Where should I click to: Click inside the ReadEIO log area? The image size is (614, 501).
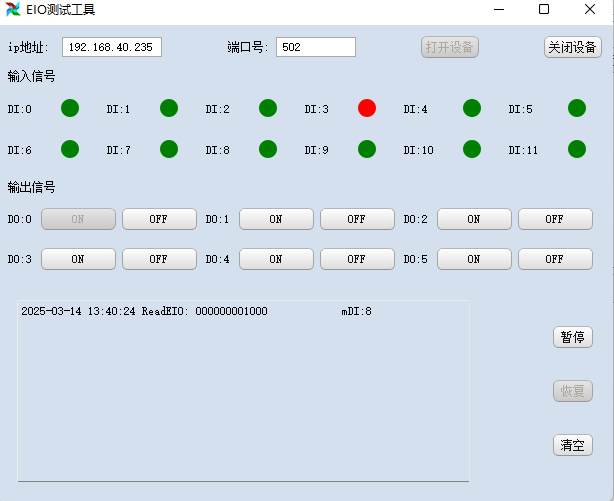point(243,391)
